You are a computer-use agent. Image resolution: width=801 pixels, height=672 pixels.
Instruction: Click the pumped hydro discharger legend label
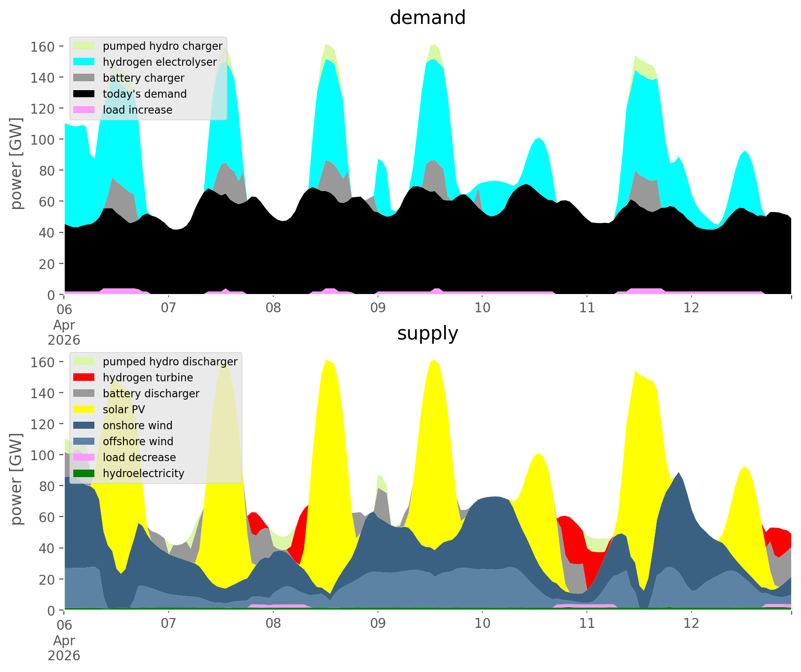coord(170,362)
